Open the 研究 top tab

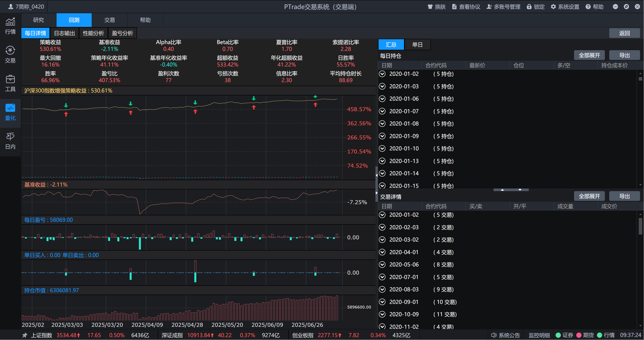(x=38, y=20)
